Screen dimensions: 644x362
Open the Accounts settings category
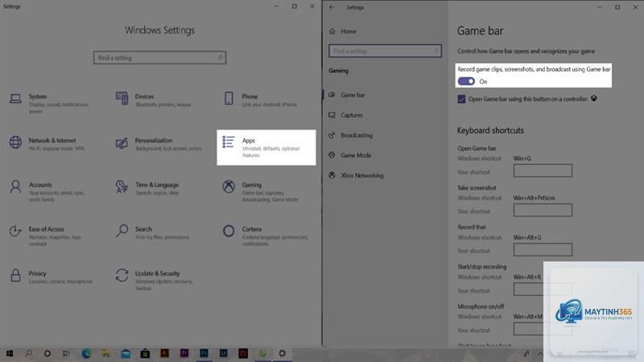coord(47,191)
